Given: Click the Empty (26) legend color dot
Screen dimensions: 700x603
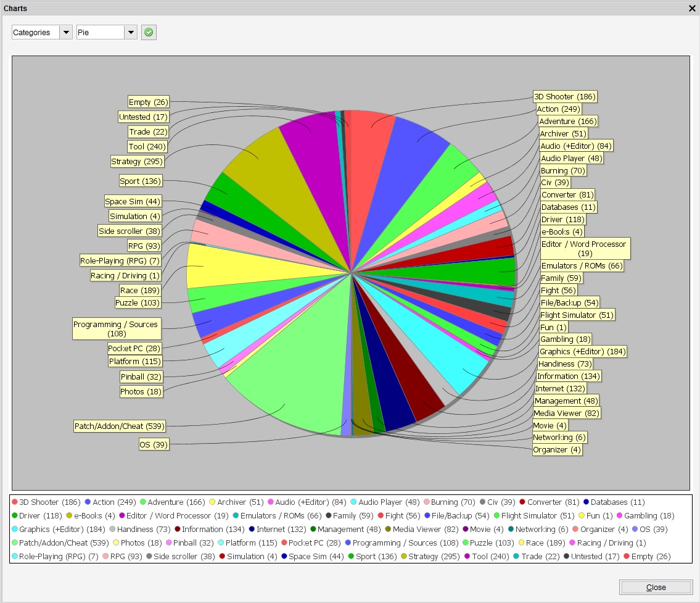Looking at the screenshot, I should pos(627,557).
